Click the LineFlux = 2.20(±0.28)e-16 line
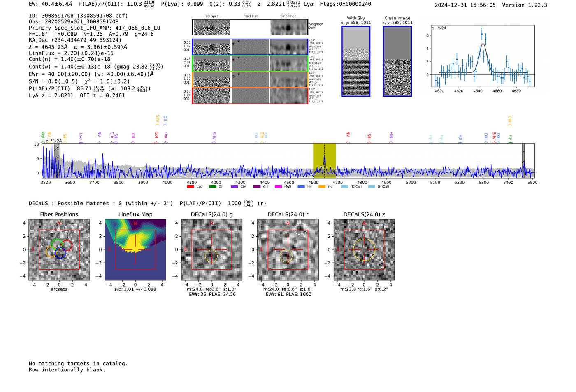576x392 pixels. 71,53
